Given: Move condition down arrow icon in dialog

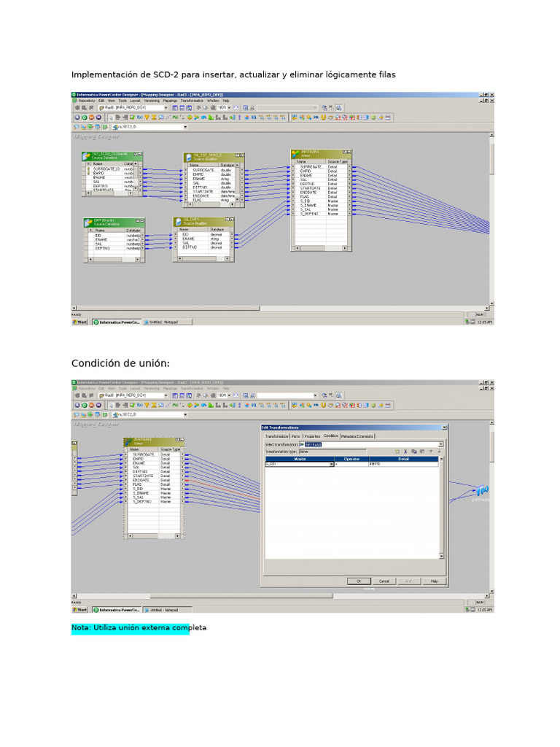Looking at the screenshot, I should (439, 452).
